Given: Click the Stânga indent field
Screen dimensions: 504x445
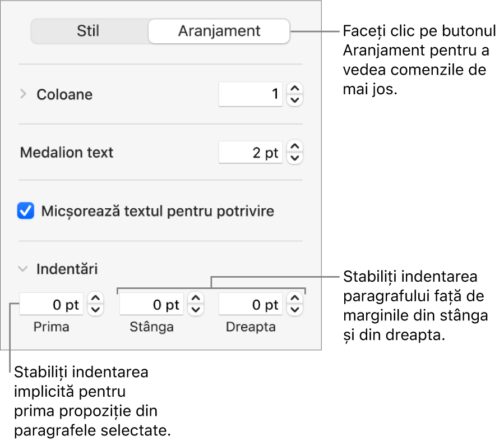Looking at the screenshot, I should pyautogui.click(x=151, y=305).
